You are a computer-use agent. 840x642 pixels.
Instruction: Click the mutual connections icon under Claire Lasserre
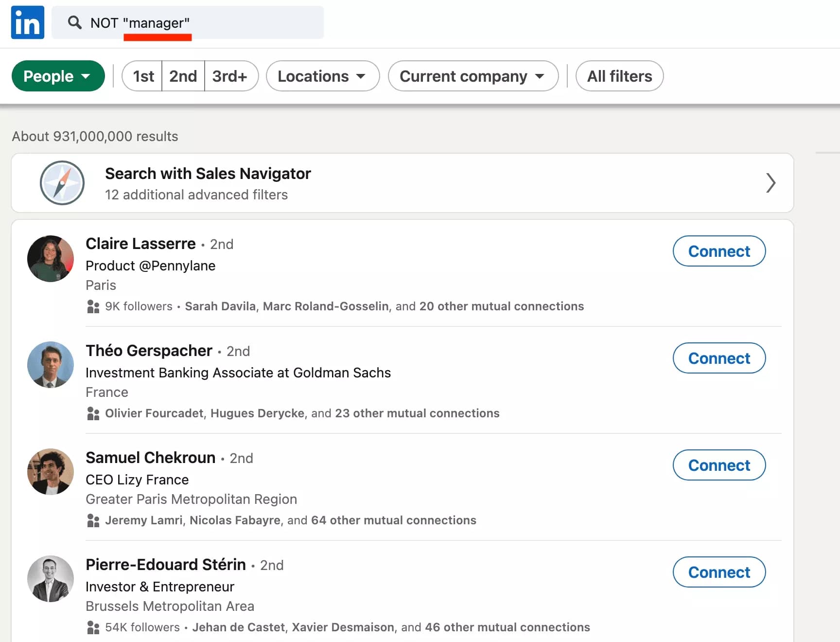click(x=92, y=306)
